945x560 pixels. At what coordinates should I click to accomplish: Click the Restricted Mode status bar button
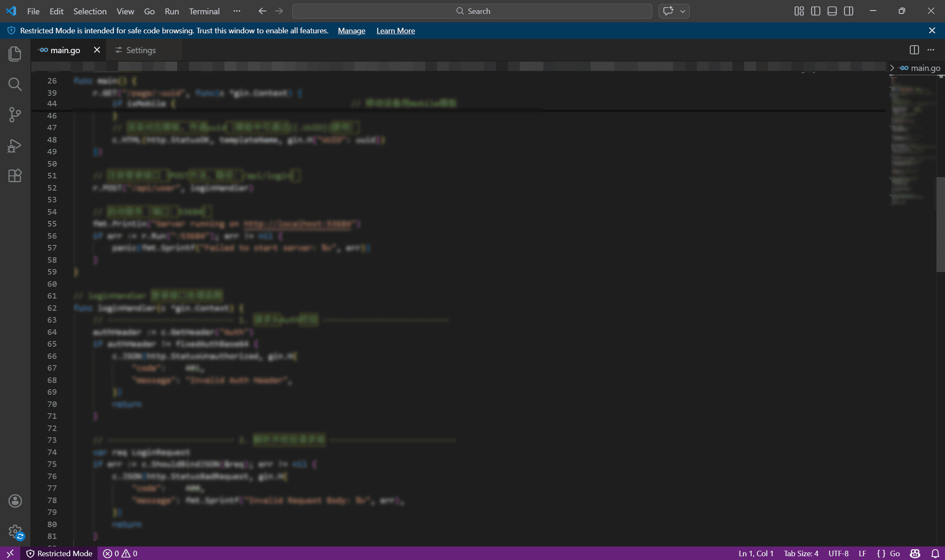click(x=59, y=553)
